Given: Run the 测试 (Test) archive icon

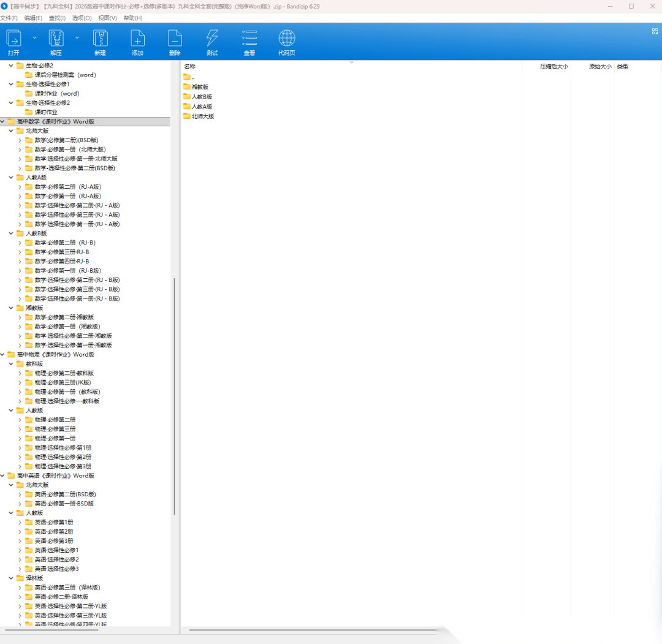Looking at the screenshot, I should [x=212, y=42].
